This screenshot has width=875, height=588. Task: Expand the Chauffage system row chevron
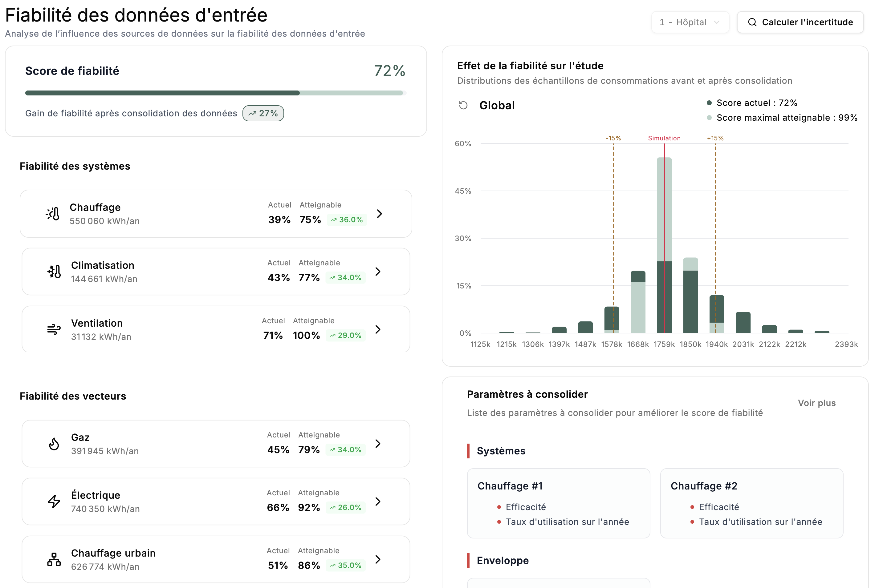[x=379, y=214]
